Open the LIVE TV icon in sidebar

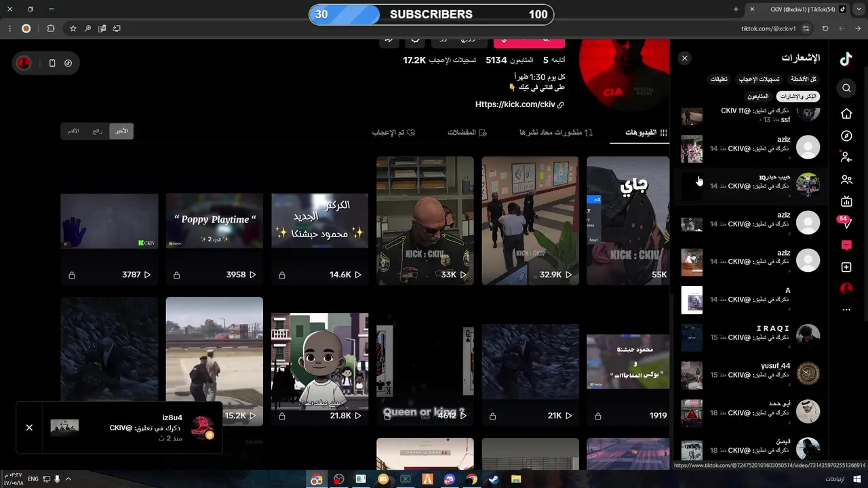click(x=846, y=201)
